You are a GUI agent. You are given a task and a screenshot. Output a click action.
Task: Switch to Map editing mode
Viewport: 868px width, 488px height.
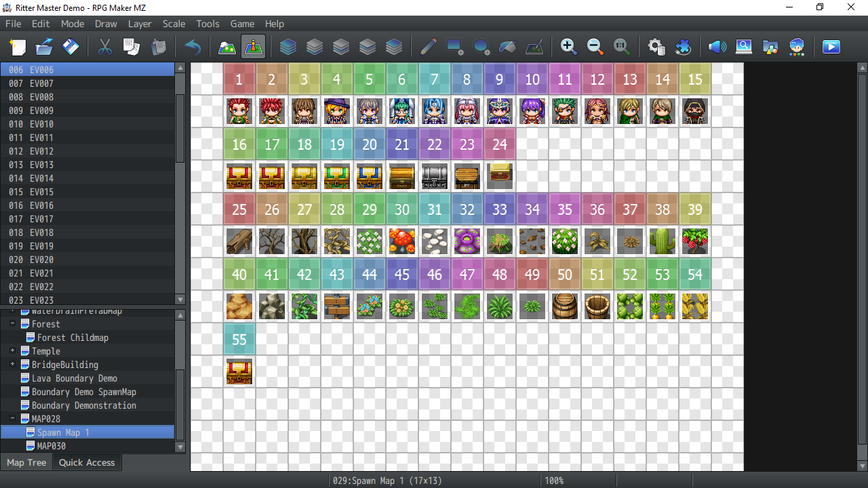click(x=227, y=47)
